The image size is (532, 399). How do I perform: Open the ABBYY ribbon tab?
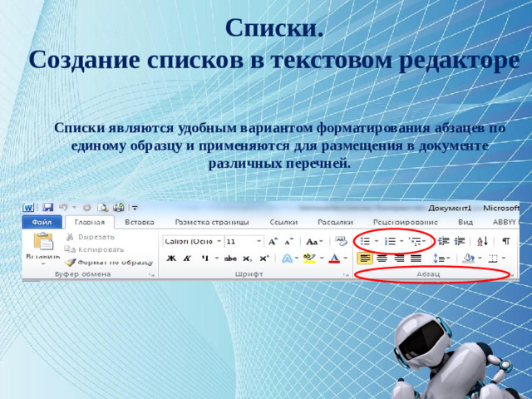click(505, 222)
